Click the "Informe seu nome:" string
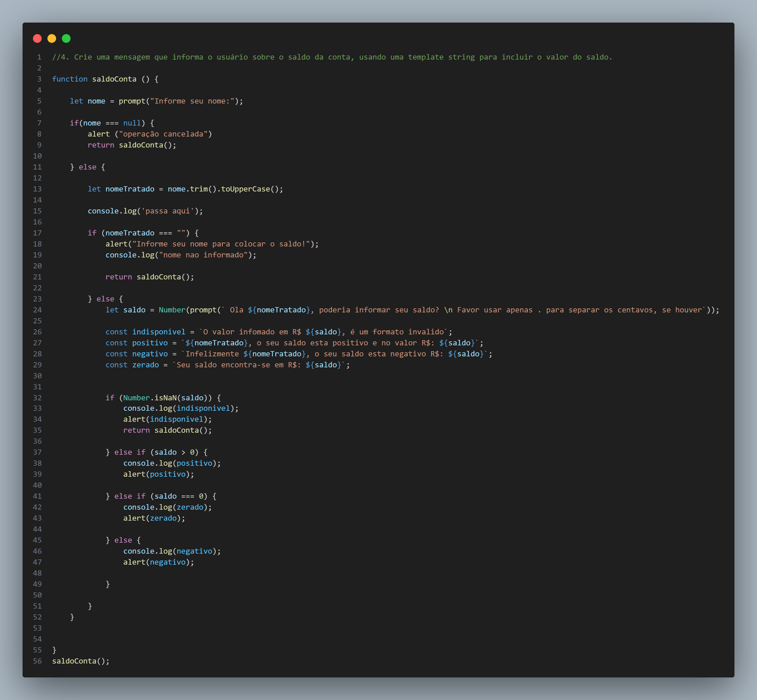 click(192, 101)
